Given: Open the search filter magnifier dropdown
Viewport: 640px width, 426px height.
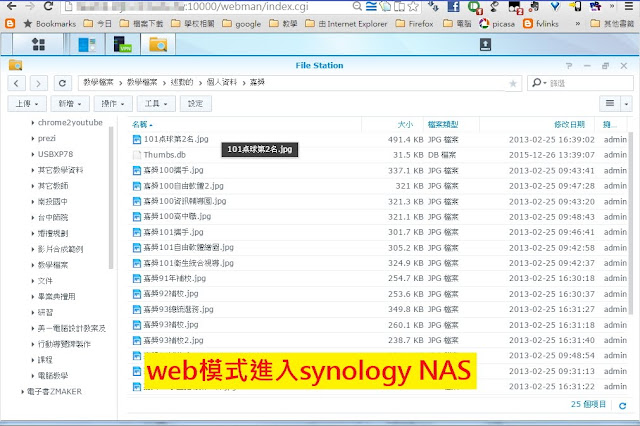Looking at the screenshot, I should 539,83.
